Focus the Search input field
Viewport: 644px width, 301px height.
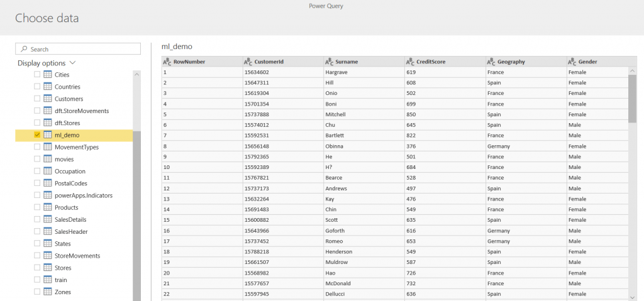coord(82,49)
